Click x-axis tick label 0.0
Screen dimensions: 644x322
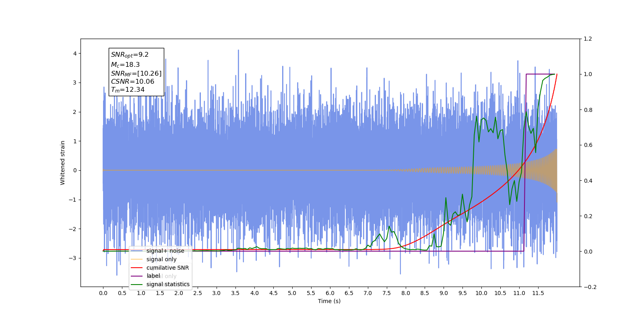click(x=103, y=293)
